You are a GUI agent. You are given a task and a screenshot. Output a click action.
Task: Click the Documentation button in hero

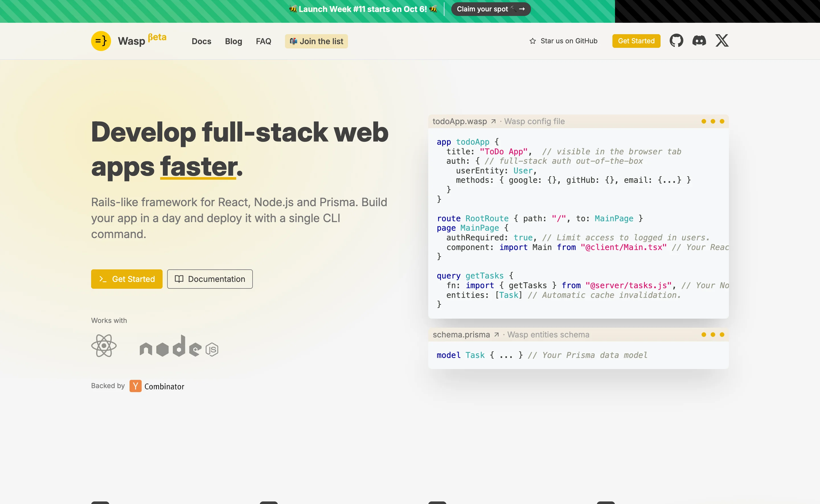[x=210, y=279]
